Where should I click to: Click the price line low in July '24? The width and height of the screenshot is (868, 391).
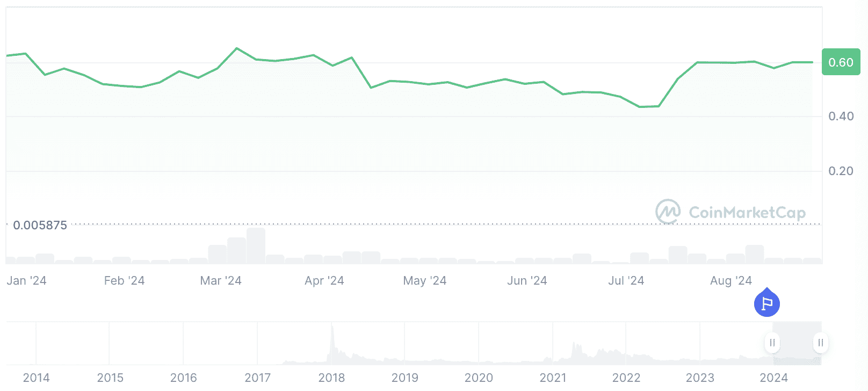[640, 107]
